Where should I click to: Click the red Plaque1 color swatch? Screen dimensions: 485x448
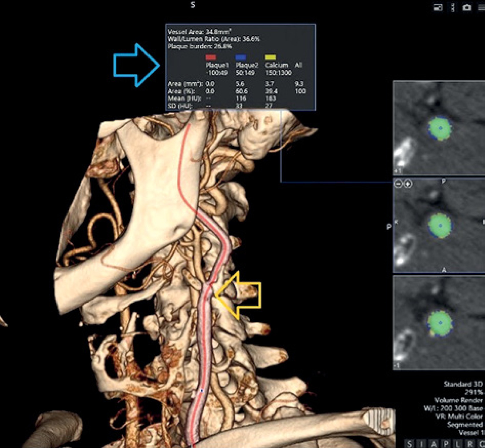(211, 57)
